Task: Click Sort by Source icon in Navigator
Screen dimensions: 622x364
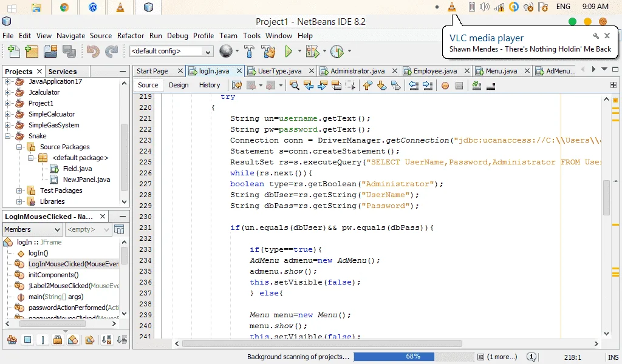Action: [121, 340]
